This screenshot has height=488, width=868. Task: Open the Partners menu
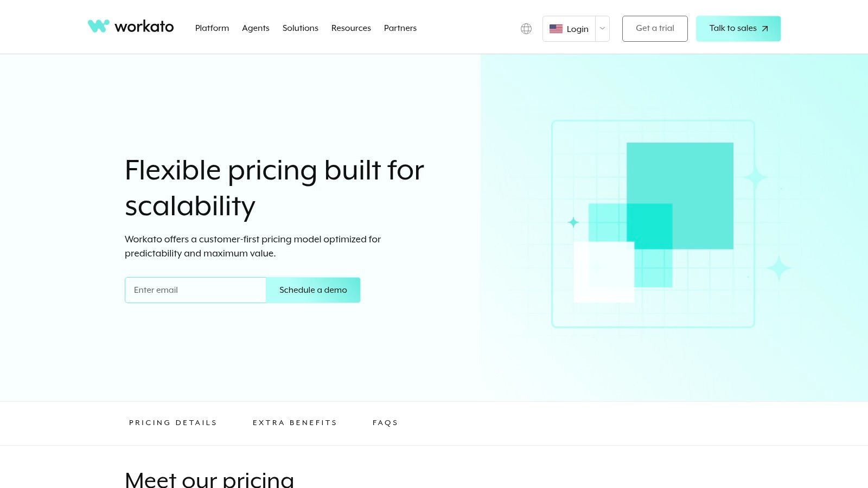(400, 28)
